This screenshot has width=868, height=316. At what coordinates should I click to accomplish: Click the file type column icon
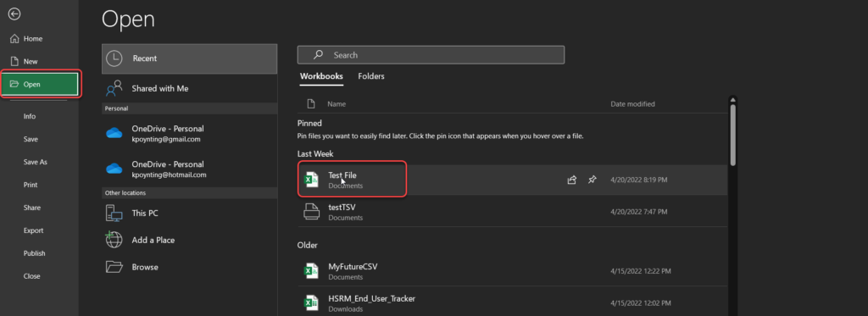point(311,103)
